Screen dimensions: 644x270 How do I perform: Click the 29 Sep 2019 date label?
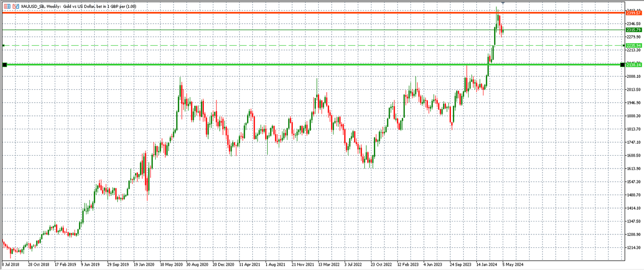point(118,264)
